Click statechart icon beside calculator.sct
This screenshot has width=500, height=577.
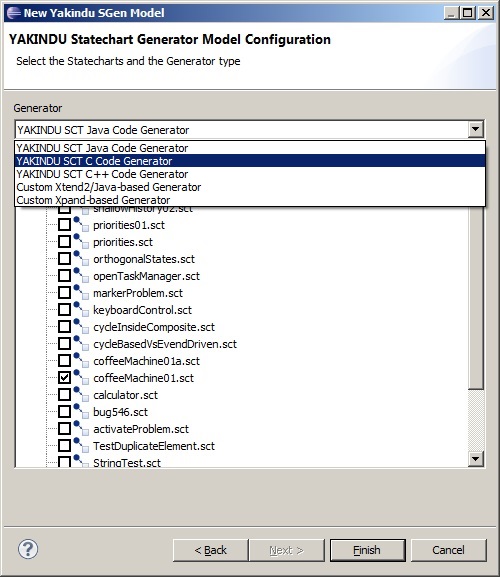point(81,394)
